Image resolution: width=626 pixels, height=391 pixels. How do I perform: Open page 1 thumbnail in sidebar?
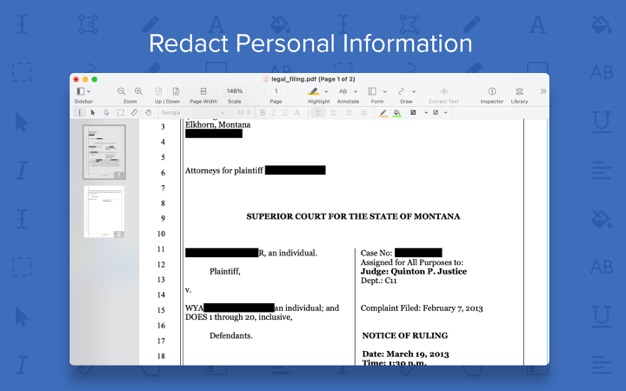click(104, 152)
